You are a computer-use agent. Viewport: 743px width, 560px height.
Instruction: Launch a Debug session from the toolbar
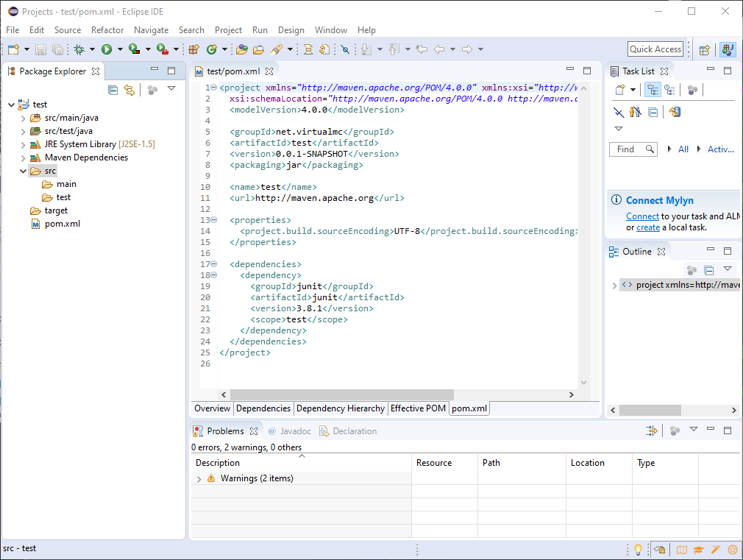(79, 49)
